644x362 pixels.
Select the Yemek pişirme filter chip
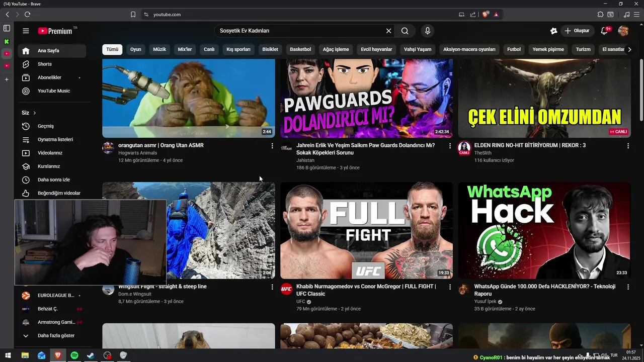548,49
